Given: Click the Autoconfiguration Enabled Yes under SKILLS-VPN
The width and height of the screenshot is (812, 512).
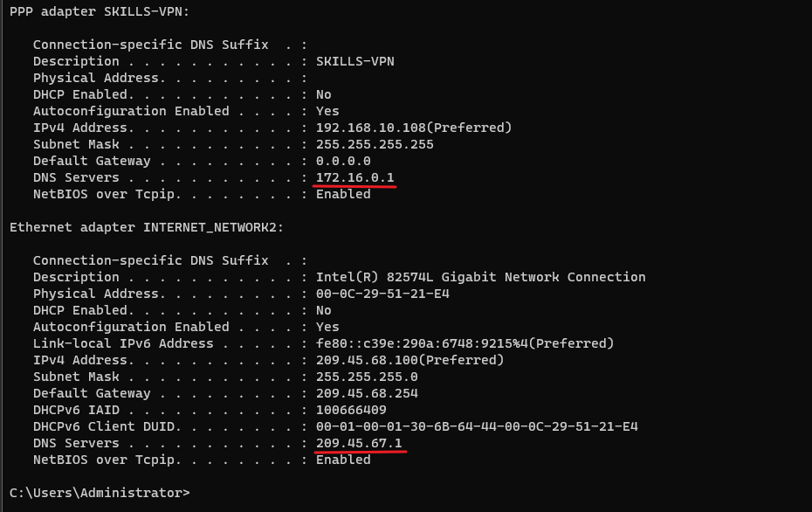Looking at the screenshot, I should [x=327, y=111].
